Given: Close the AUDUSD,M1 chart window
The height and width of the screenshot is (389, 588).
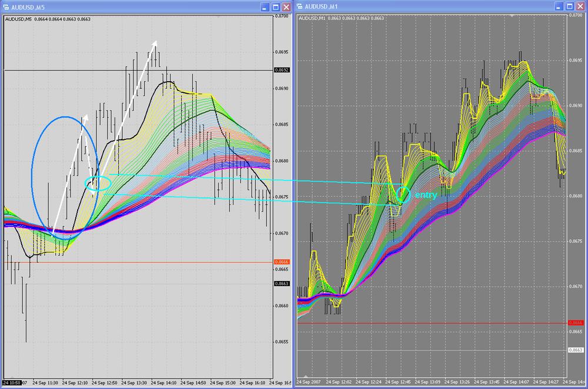Looking at the screenshot, I should [580, 6].
